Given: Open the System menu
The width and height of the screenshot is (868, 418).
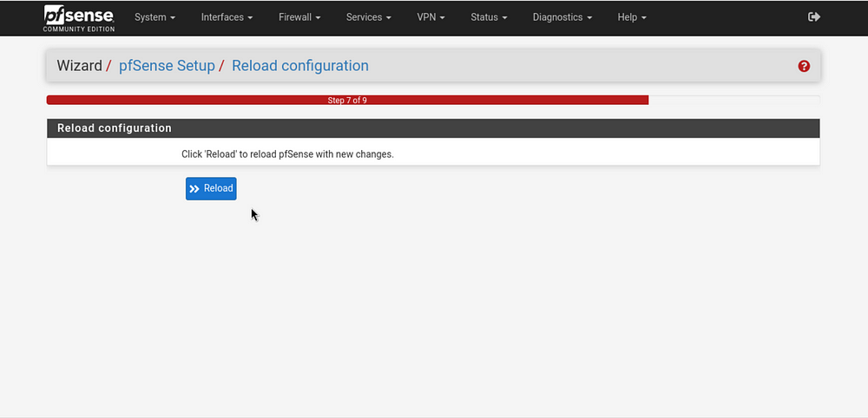Looking at the screenshot, I should tap(155, 17).
